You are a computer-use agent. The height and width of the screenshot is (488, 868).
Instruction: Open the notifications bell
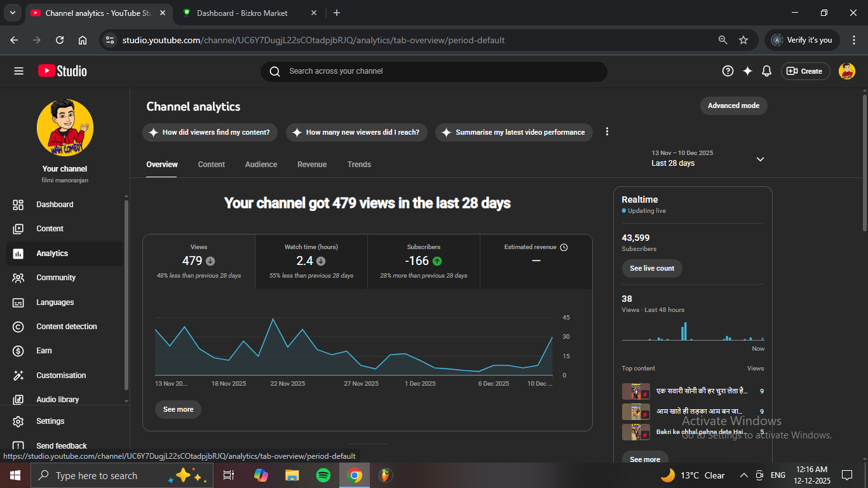766,71
